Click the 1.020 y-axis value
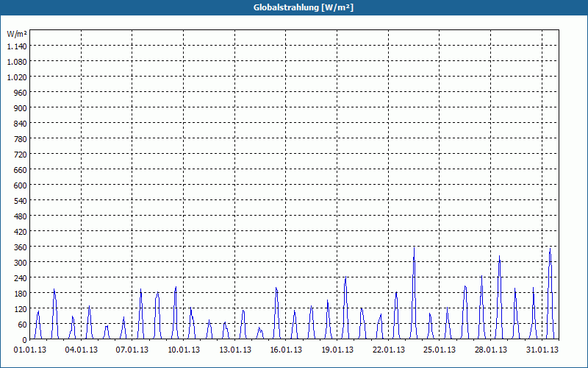Screen dimensions: 588x368 point(17,77)
